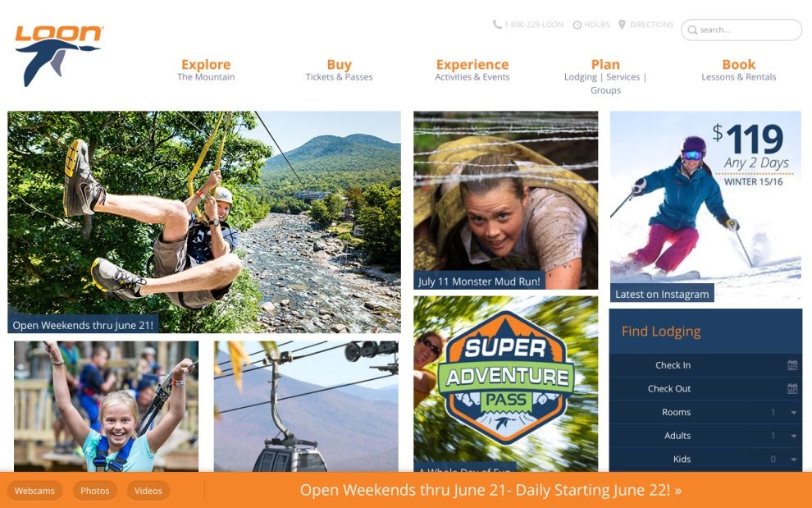The width and height of the screenshot is (812, 508).
Task: Click the Webcams button
Action: (34, 491)
